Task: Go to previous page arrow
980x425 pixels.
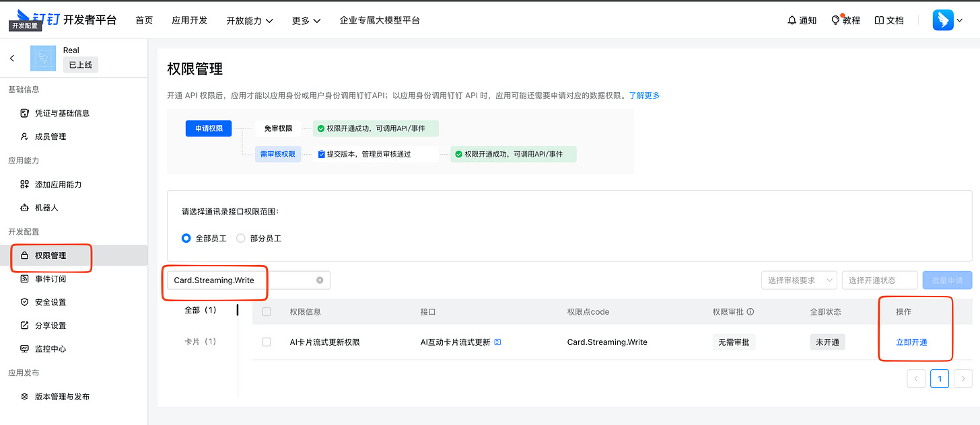Action: tap(916, 379)
